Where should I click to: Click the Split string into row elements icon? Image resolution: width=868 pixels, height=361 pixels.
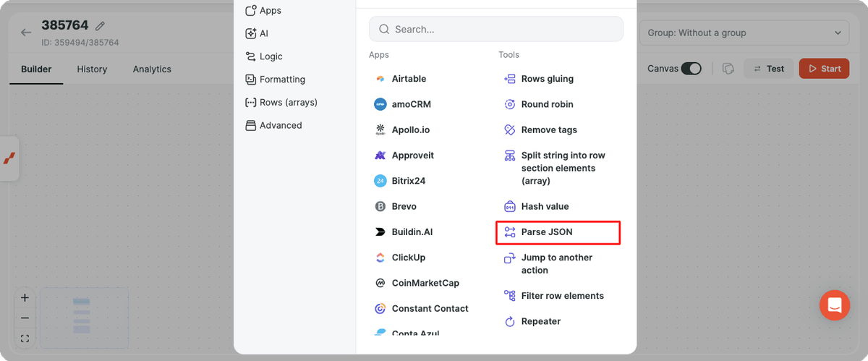click(x=510, y=156)
